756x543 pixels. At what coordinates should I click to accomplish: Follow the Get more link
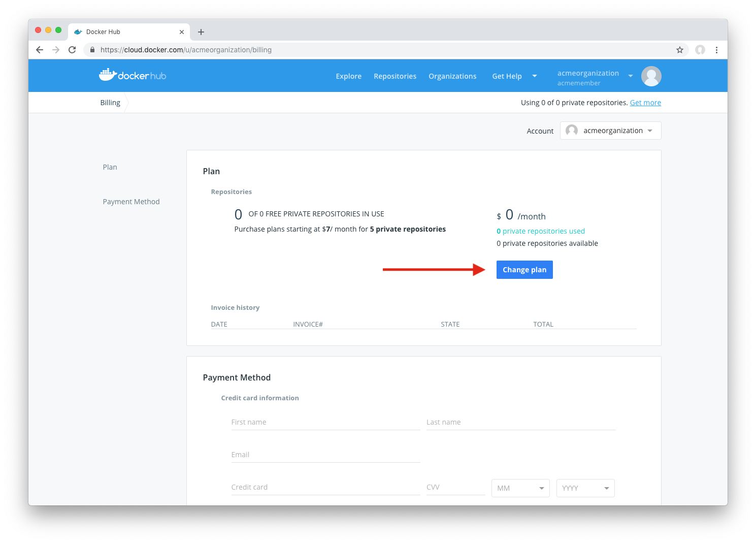coord(645,103)
